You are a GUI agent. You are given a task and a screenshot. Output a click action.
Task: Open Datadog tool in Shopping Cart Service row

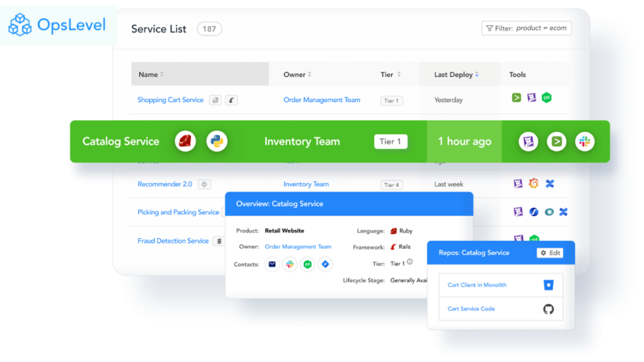click(x=531, y=97)
